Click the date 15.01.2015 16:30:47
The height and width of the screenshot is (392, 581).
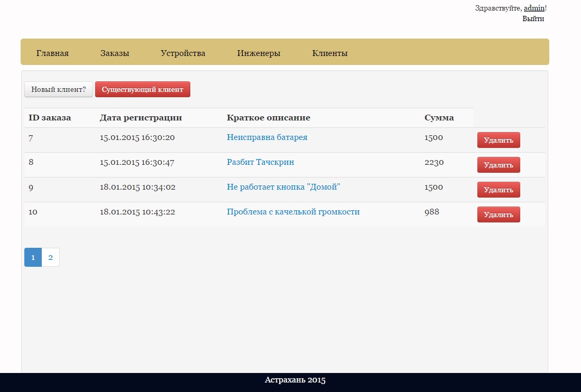coord(137,162)
